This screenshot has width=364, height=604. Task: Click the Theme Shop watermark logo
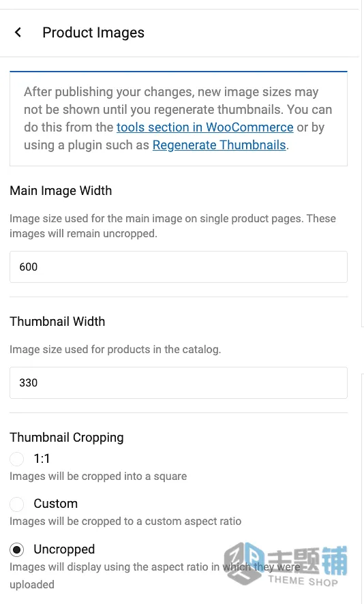click(286, 564)
